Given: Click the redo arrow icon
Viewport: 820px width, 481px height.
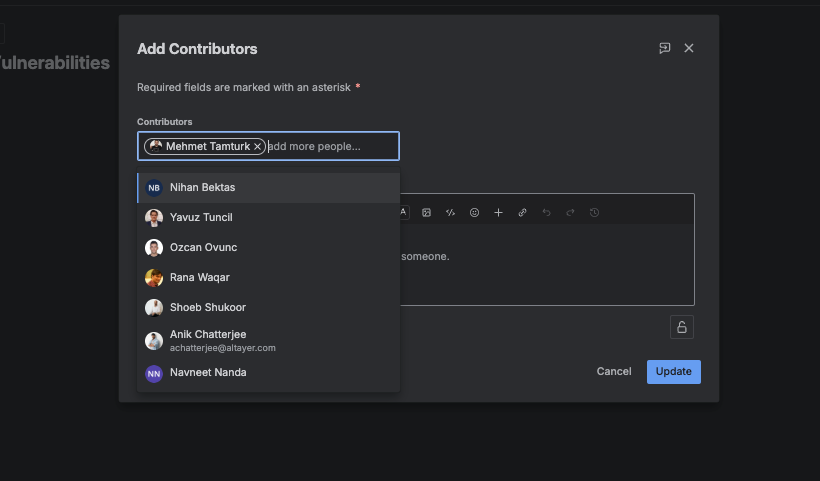Looking at the screenshot, I should [x=571, y=212].
